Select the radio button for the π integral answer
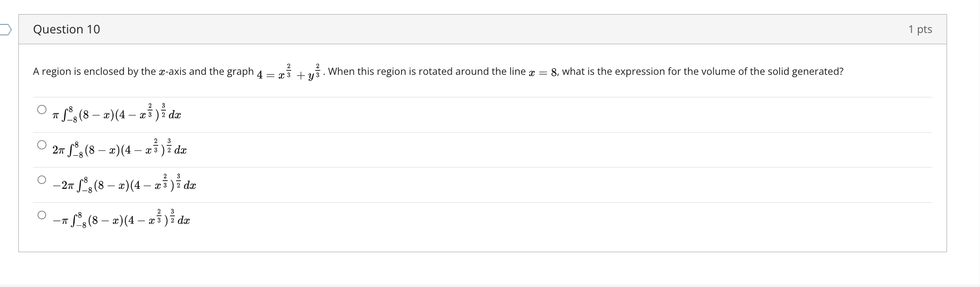Screen dimensions: 980x287 click(x=42, y=110)
